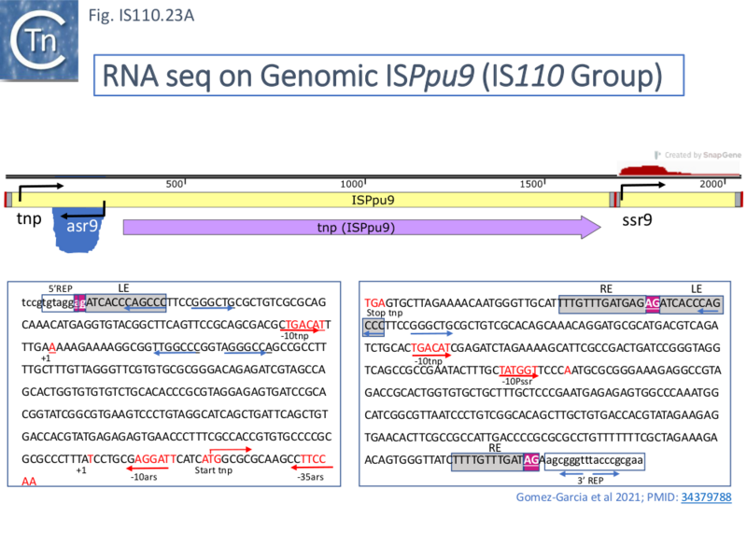Click the Tn transposon logo icon

pyautogui.click(x=37, y=40)
